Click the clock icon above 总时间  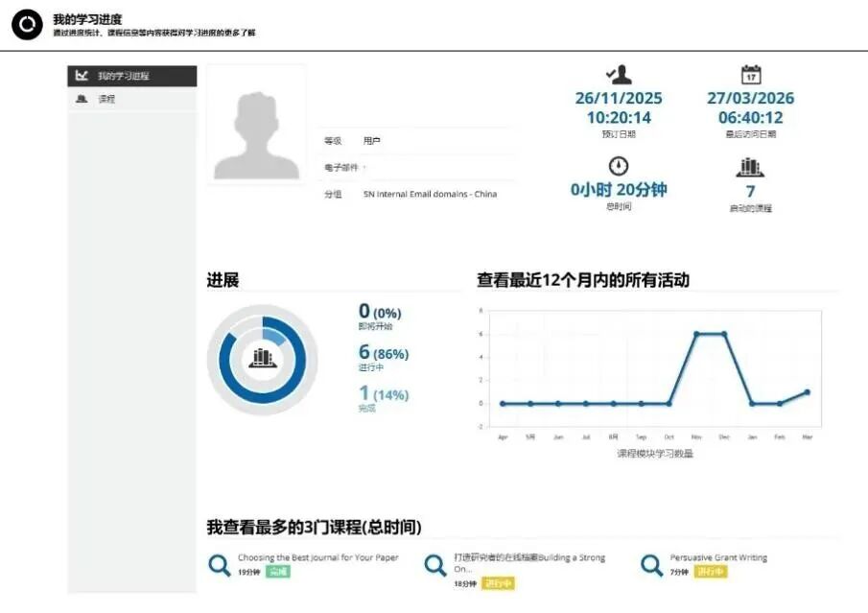[x=619, y=166]
